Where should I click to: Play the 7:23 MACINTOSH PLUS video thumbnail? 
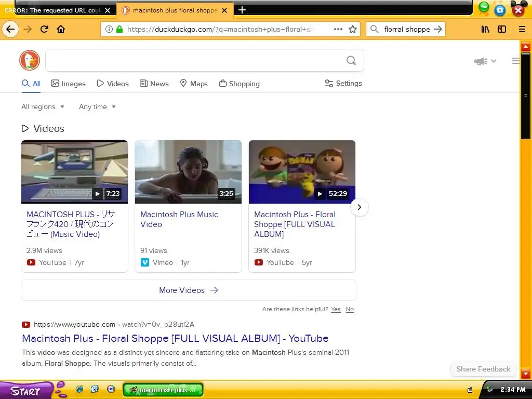[75, 172]
